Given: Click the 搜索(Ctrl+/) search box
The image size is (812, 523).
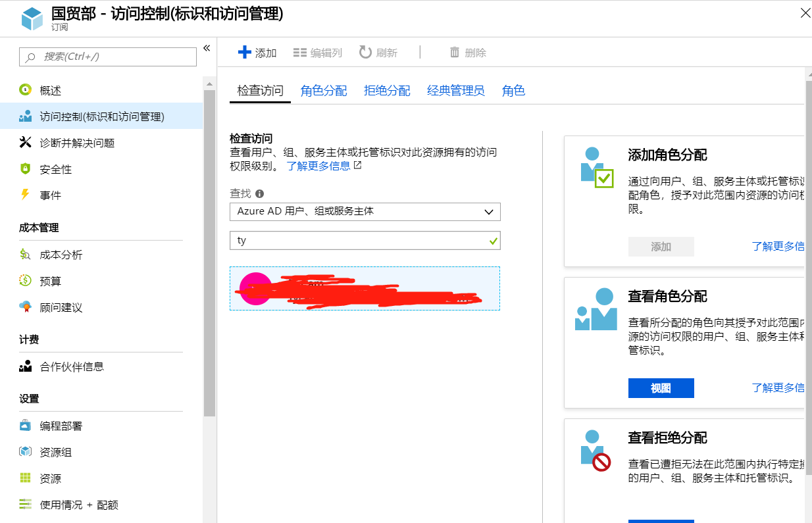Looking at the screenshot, I should point(108,57).
